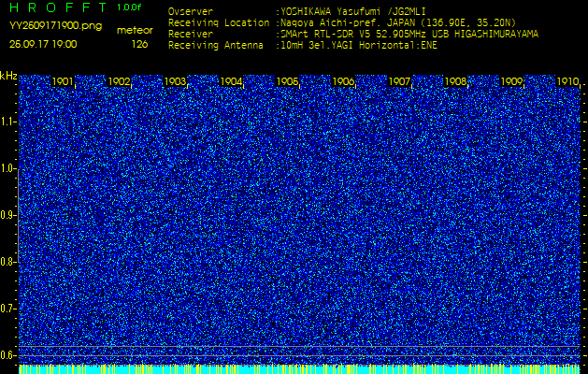This screenshot has height=374, width=588.
Task: Click the Receiving Antenna field label
Action: click(x=216, y=46)
